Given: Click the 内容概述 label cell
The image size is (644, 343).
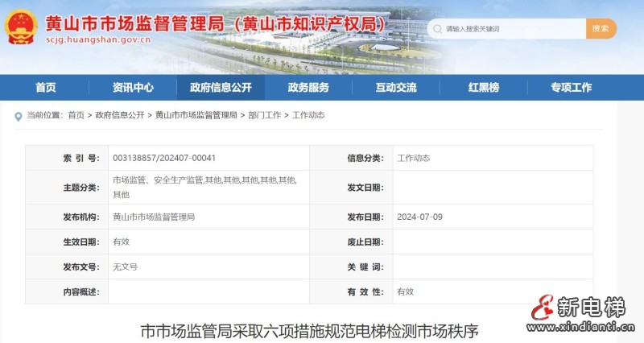Looking at the screenshot, I should coord(67,291).
